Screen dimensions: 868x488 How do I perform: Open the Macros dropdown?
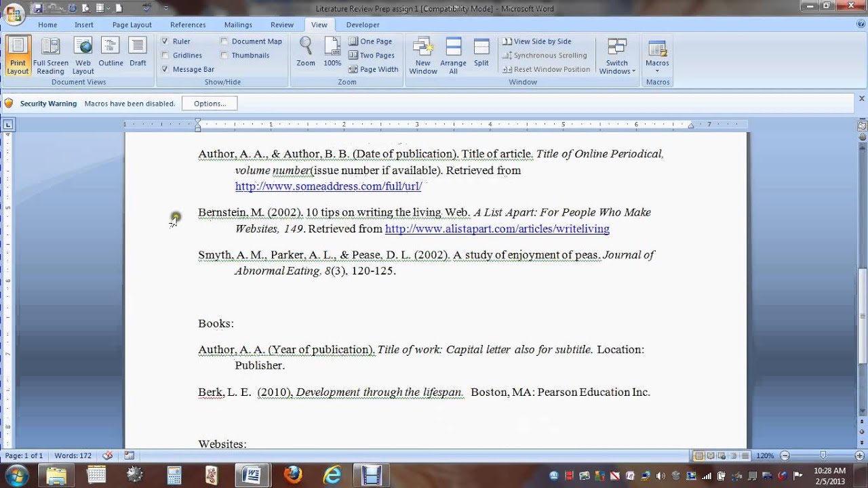point(657,56)
